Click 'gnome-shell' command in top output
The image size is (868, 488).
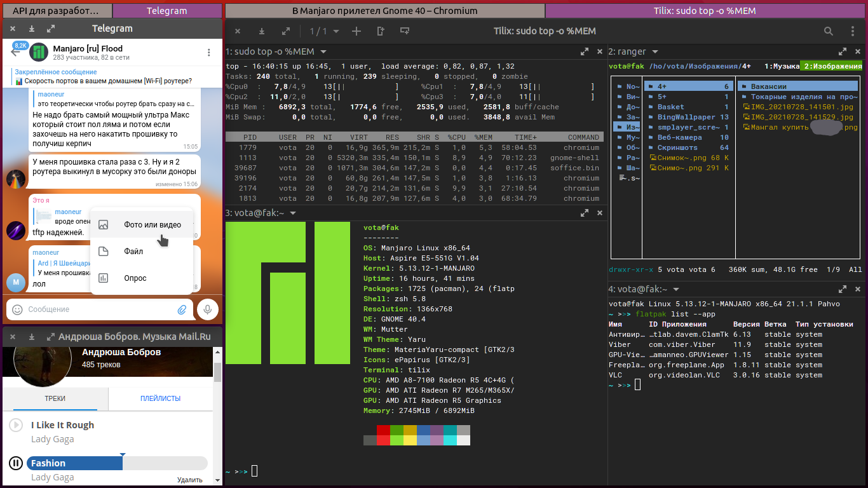coord(575,158)
